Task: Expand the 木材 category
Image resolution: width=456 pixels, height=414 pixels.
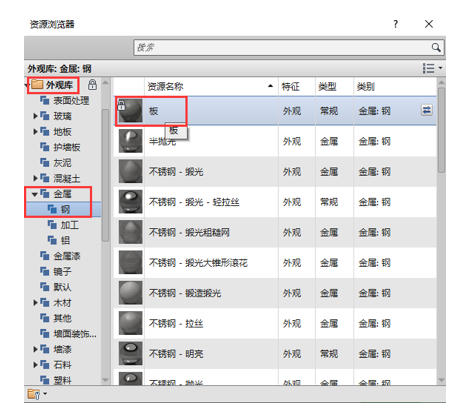Action: coord(35,303)
